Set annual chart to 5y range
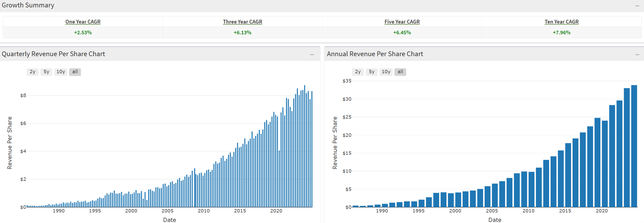This screenshot has width=644, height=223. tap(372, 72)
